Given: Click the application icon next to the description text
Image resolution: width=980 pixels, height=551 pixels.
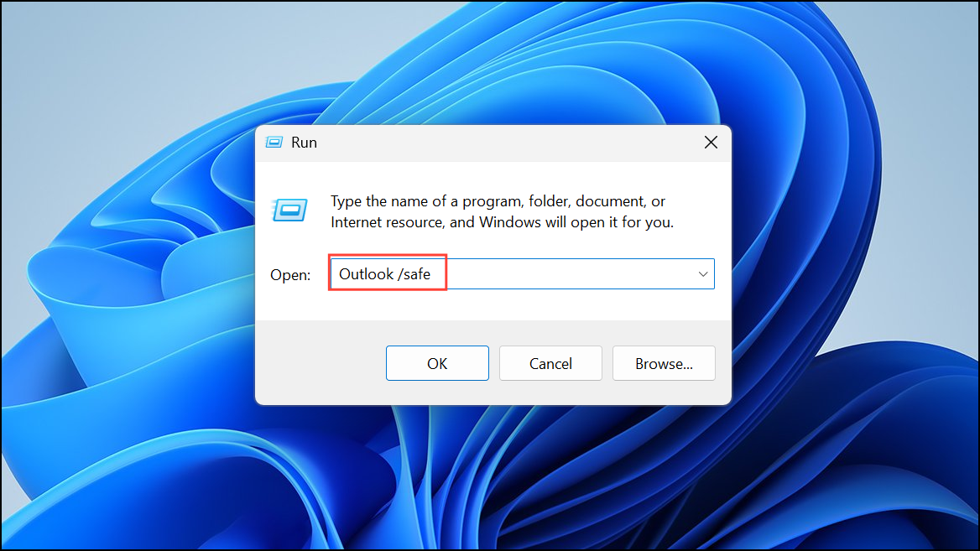Looking at the screenshot, I should coord(289,211).
